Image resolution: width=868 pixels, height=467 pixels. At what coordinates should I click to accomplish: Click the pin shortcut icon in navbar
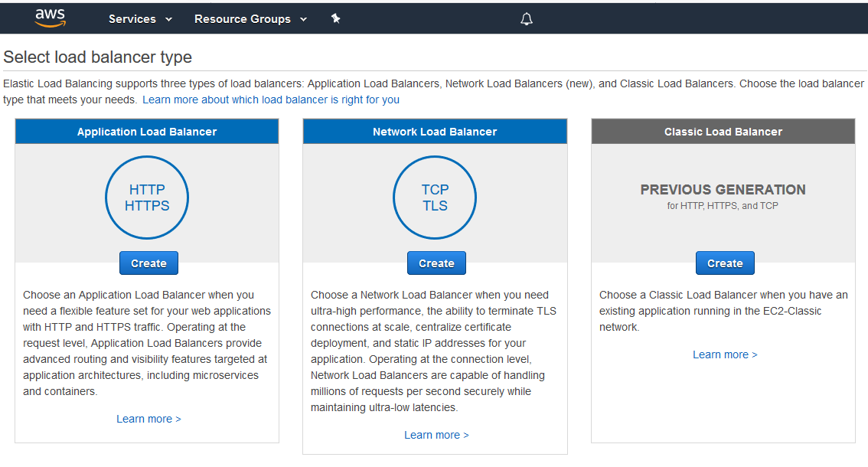pyautogui.click(x=335, y=18)
